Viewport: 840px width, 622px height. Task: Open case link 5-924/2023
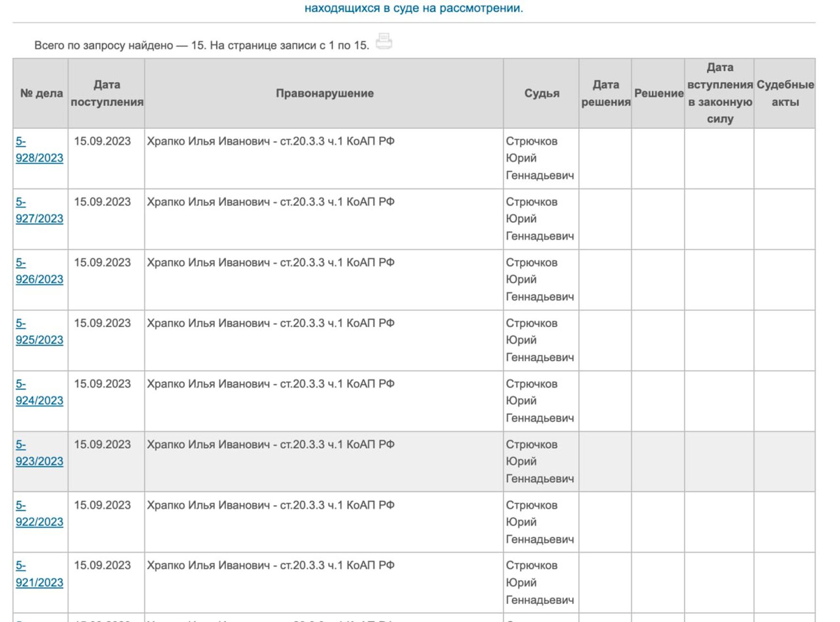(39, 400)
